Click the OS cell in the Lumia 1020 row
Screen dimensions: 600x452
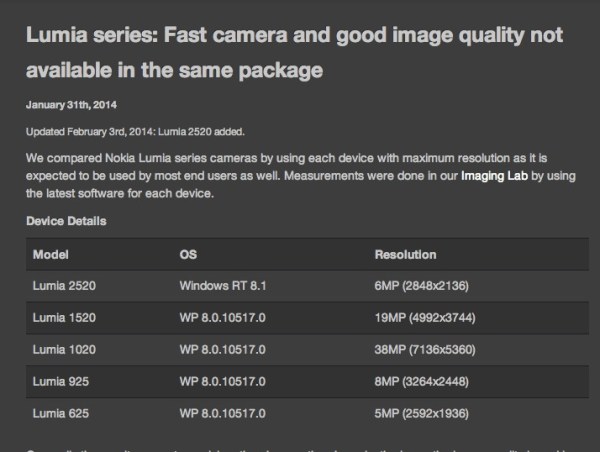(x=226, y=350)
